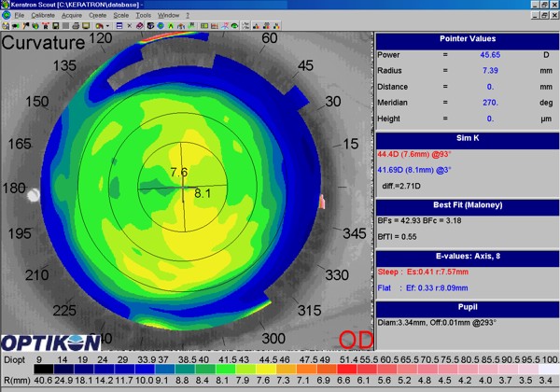Click the eye icon in the toolbar
Viewport: 560px width, 392px height.
[x=234, y=26]
